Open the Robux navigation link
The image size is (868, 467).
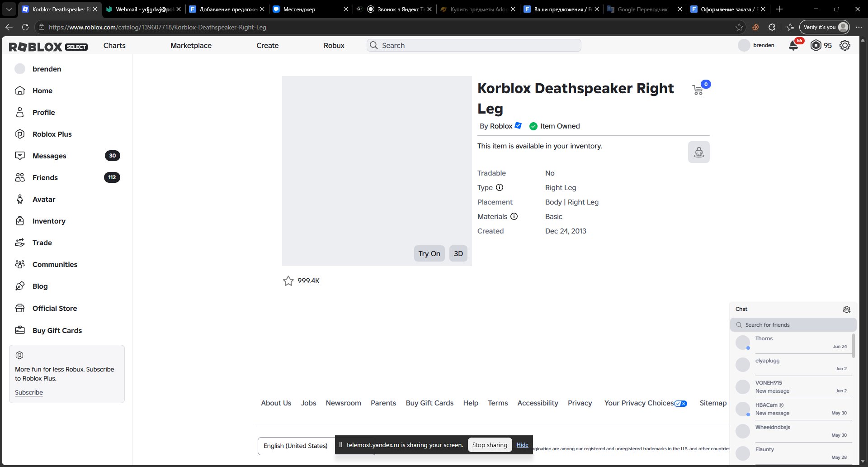click(334, 45)
